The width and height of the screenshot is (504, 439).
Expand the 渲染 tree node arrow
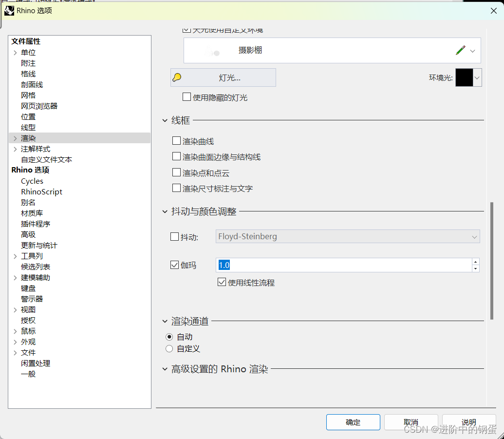[x=15, y=138]
